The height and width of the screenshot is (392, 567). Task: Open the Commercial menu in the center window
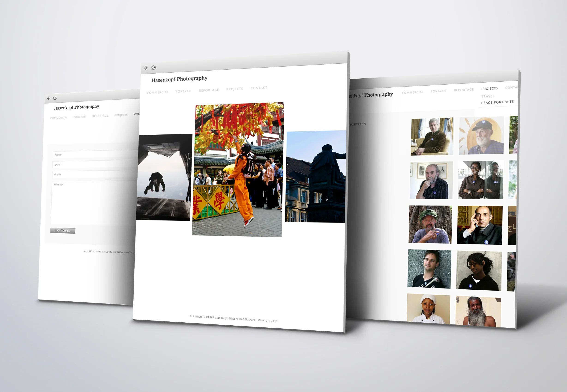point(158,92)
